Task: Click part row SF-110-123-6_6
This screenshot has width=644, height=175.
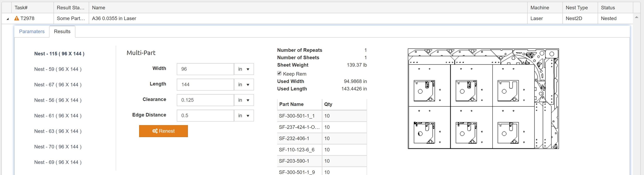Action: pyautogui.click(x=322, y=150)
